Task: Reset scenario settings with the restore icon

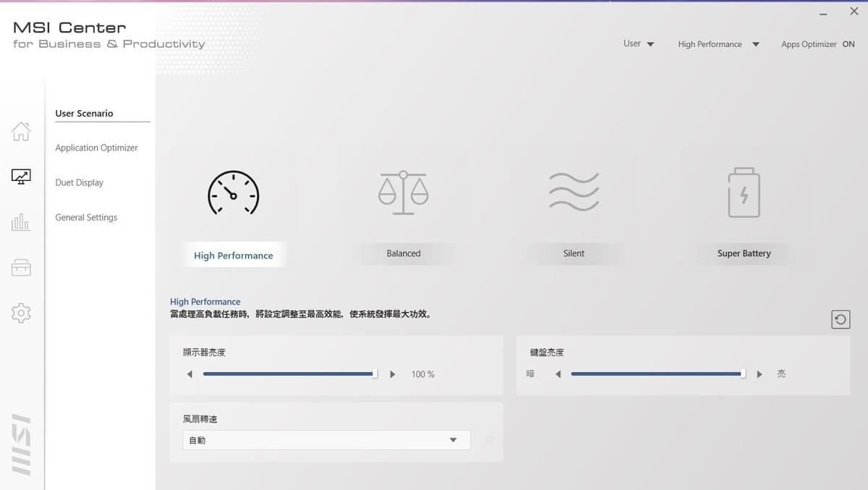Action: 841,319
